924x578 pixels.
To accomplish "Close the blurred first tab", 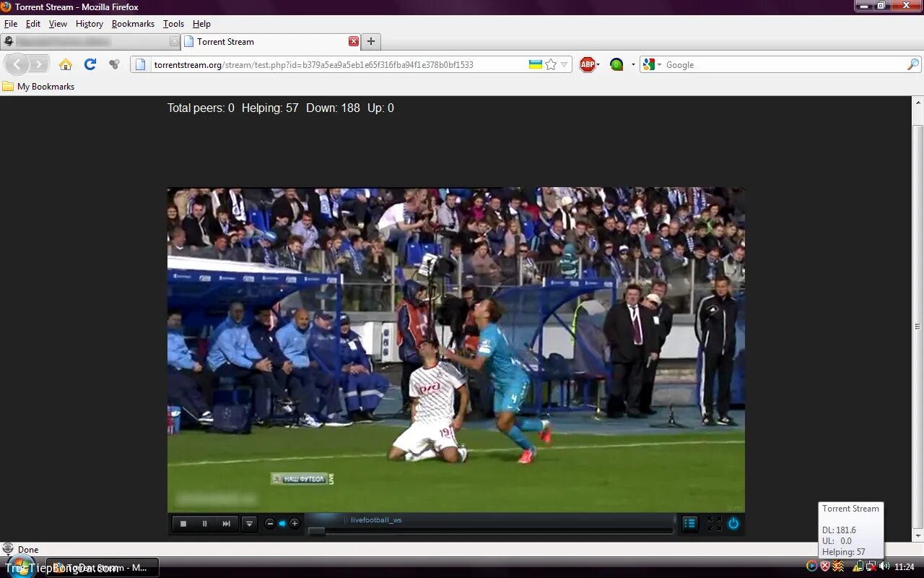I will (174, 42).
